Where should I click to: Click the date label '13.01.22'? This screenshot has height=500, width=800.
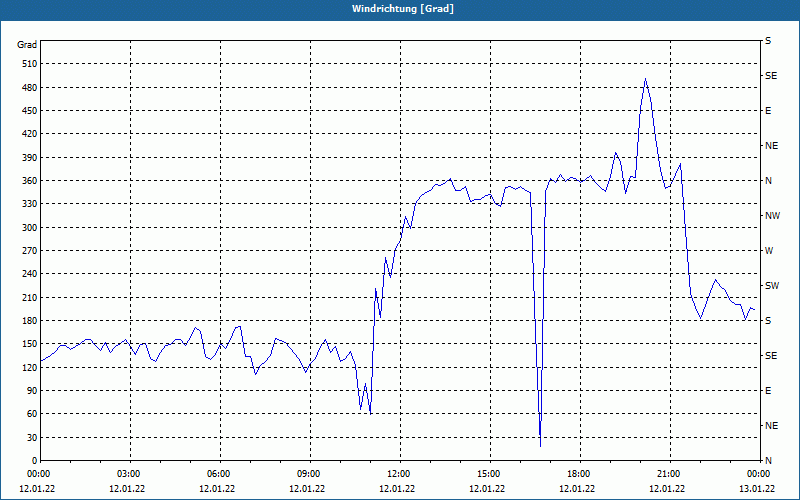pos(757,489)
